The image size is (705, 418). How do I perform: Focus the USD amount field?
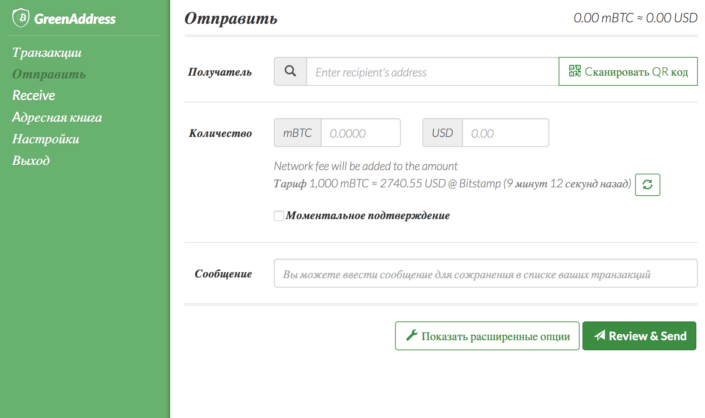point(505,133)
